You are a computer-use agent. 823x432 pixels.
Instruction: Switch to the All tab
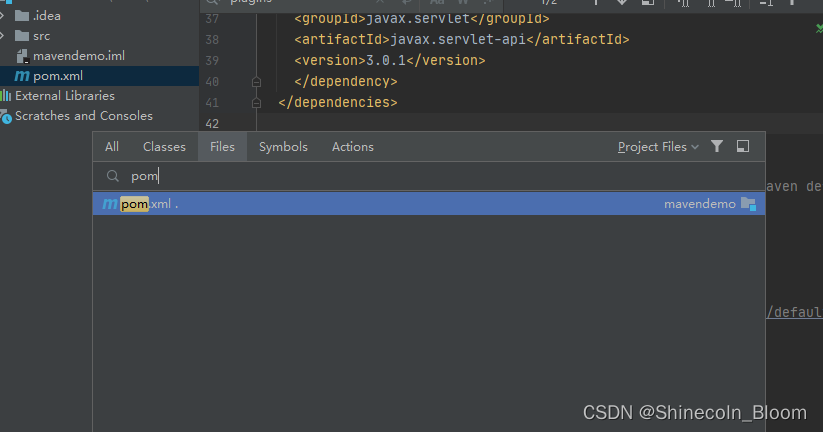(112, 147)
